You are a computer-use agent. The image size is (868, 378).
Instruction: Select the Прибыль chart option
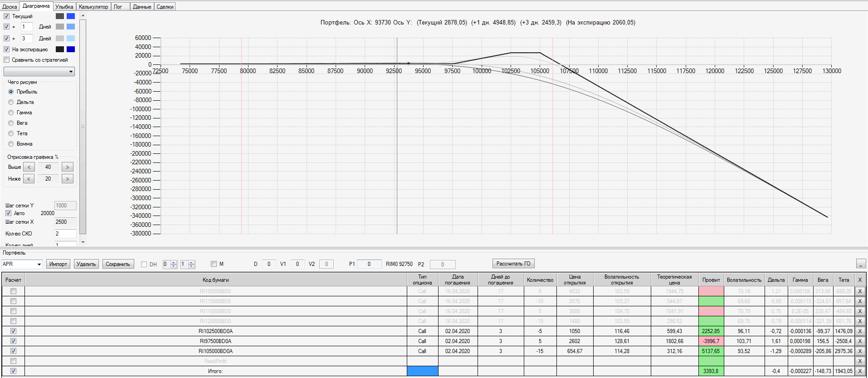click(11, 92)
